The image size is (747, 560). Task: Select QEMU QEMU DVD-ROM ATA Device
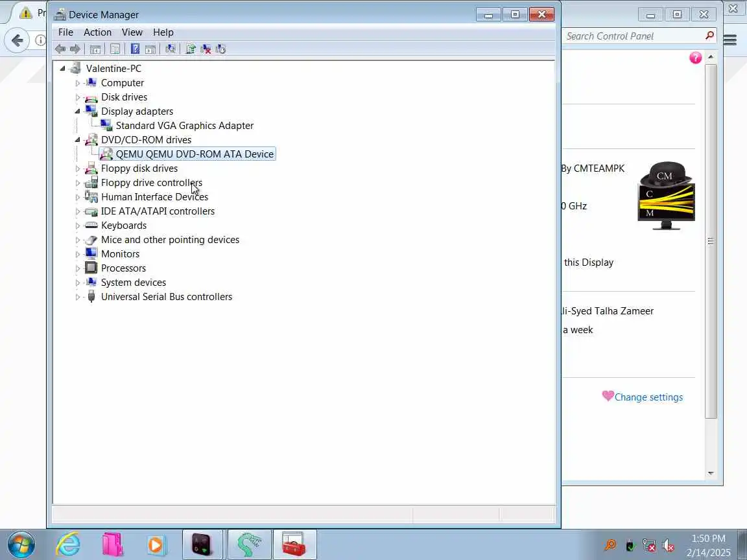[x=195, y=154]
